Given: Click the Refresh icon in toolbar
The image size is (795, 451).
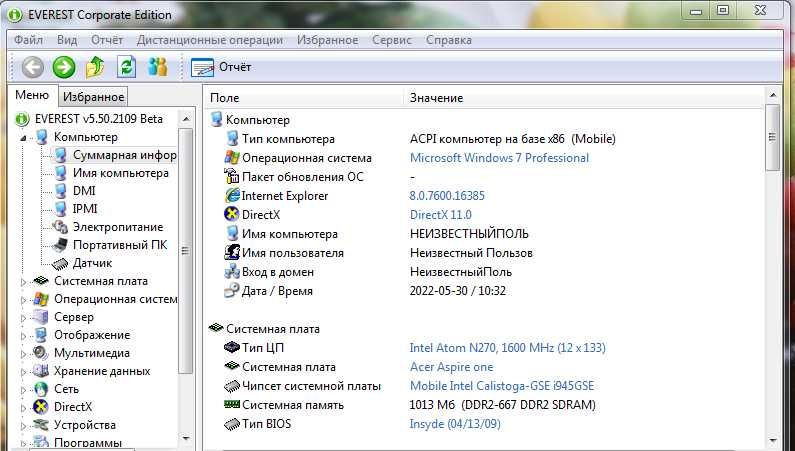Looking at the screenshot, I should [126, 67].
